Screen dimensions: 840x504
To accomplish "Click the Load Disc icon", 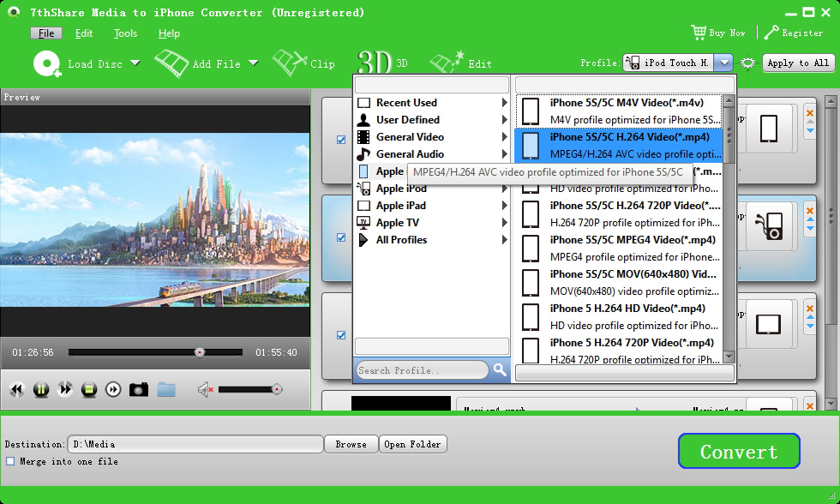I will click(x=46, y=63).
